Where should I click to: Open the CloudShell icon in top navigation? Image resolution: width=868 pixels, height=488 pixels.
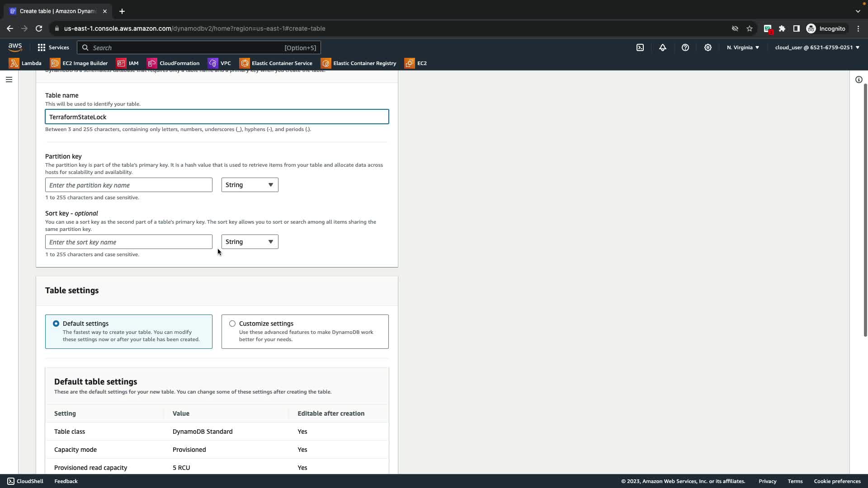pyautogui.click(x=640, y=47)
